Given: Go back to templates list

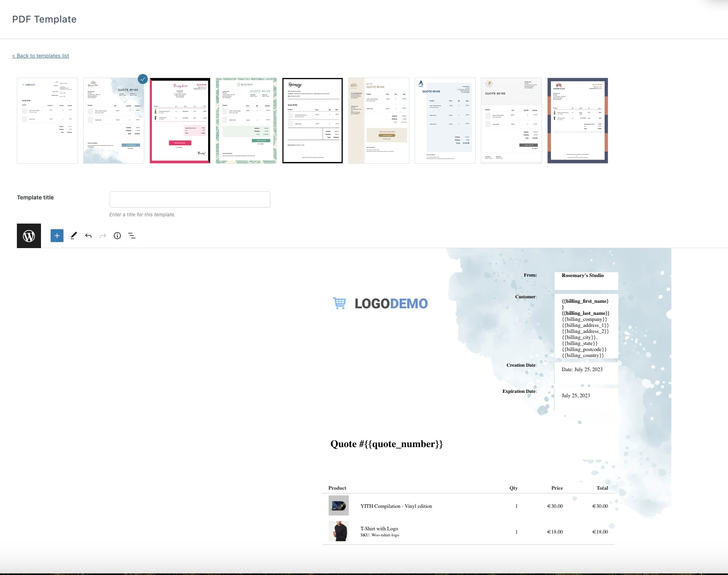Looking at the screenshot, I should 41,56.
